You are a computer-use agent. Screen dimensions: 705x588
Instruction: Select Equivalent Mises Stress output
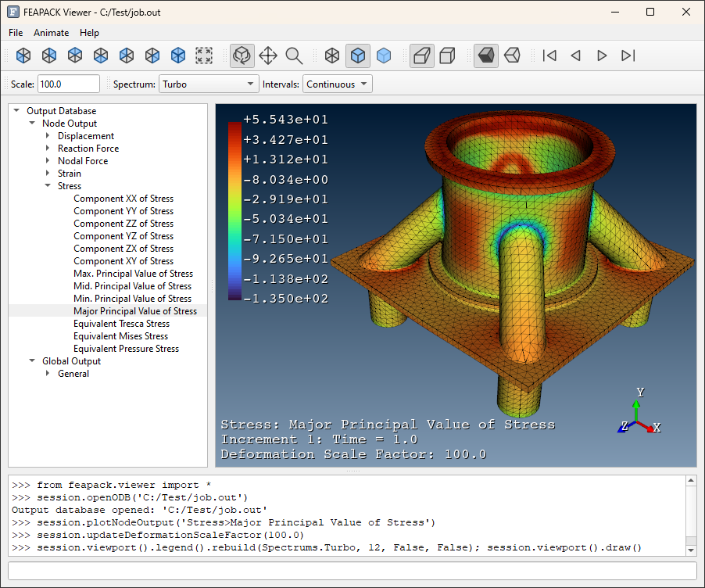click(x=120, y=336)
